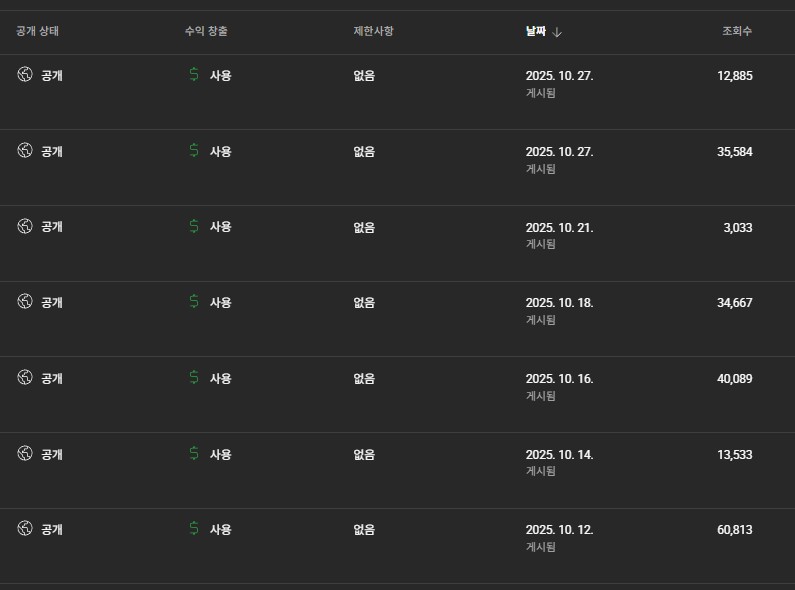Open 공개 visibility for 2025. 10. 16. row
The image size is (795, 590).
coord(51,378)
